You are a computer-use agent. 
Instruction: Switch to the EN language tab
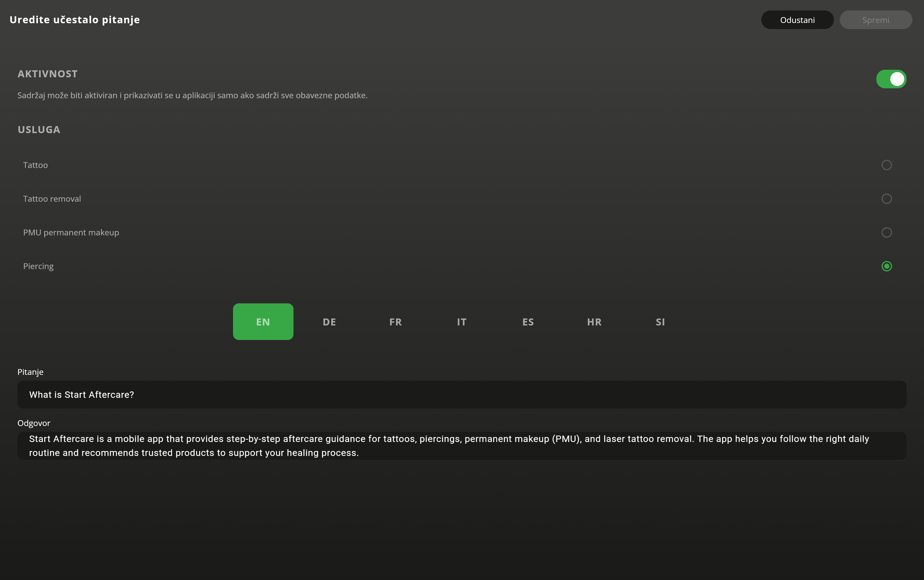(x=263, y=322)
